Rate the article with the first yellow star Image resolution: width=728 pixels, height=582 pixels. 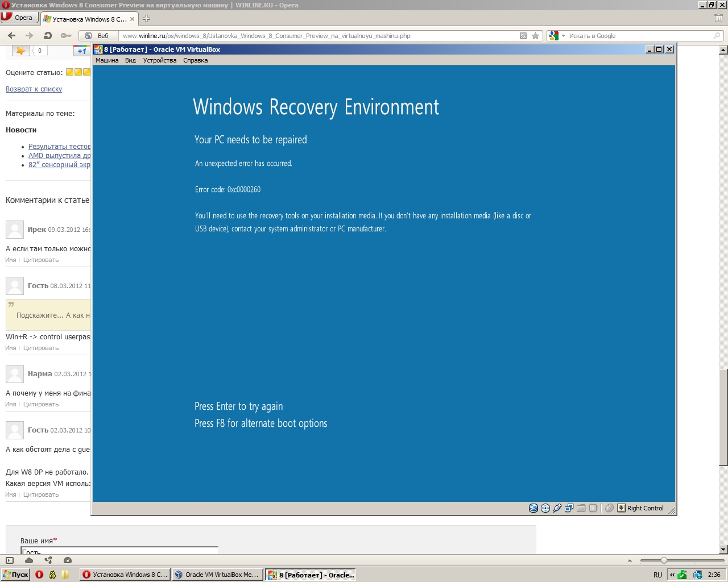(69, 72)
